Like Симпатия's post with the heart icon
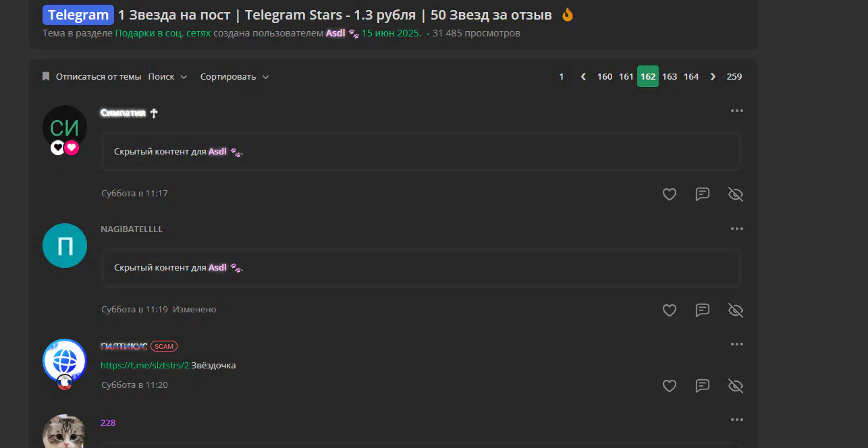868x448 pixels. 669,194
